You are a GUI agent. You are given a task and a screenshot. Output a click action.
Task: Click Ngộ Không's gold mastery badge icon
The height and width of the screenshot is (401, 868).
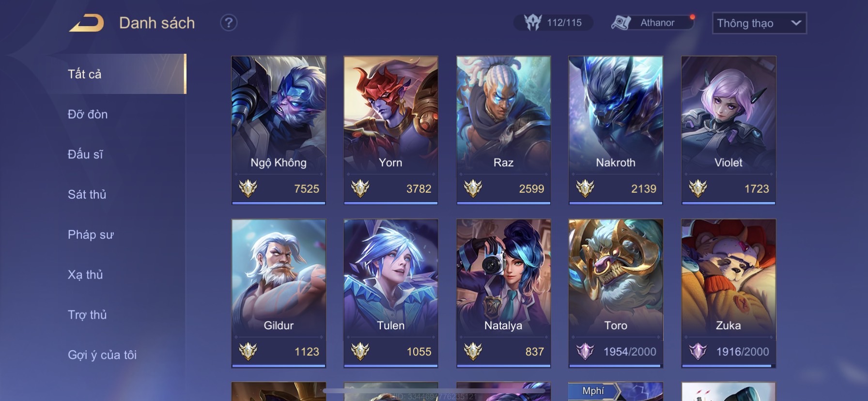point(248,188)
